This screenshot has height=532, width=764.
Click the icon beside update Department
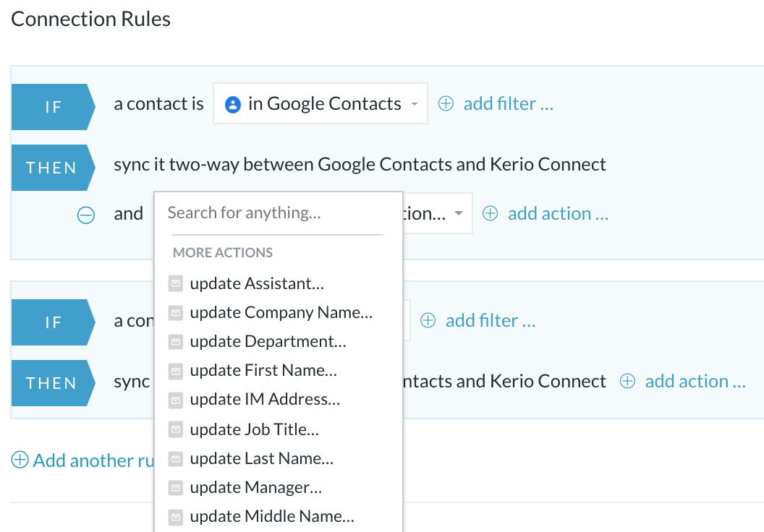tap(176, 342)
